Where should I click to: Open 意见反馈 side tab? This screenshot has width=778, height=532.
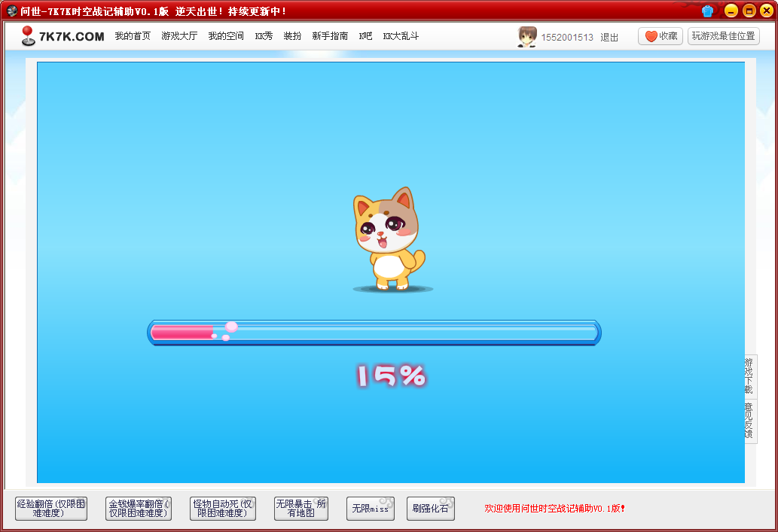pos(749,421)
